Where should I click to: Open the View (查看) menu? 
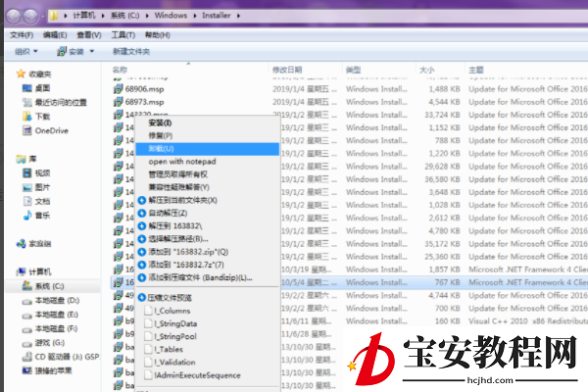(89, 35)
